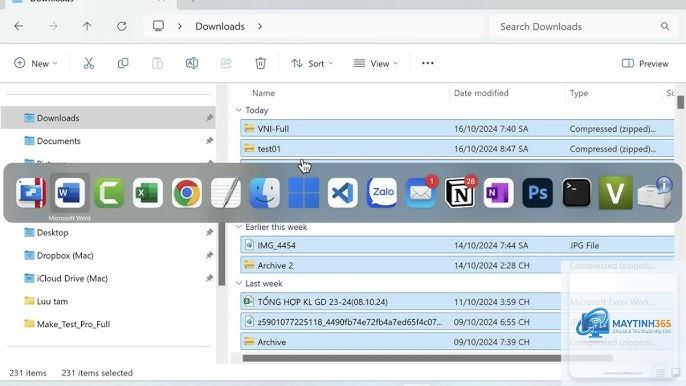Click the chevron before Downloads in address bar

(x=179, y=26)
